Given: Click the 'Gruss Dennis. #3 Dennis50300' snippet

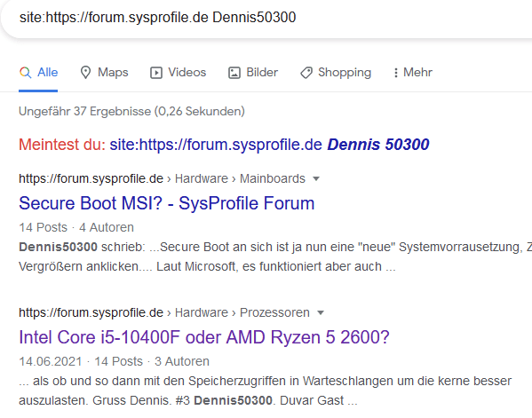Looking at the screenshot, I should click(x=182, y=401).
